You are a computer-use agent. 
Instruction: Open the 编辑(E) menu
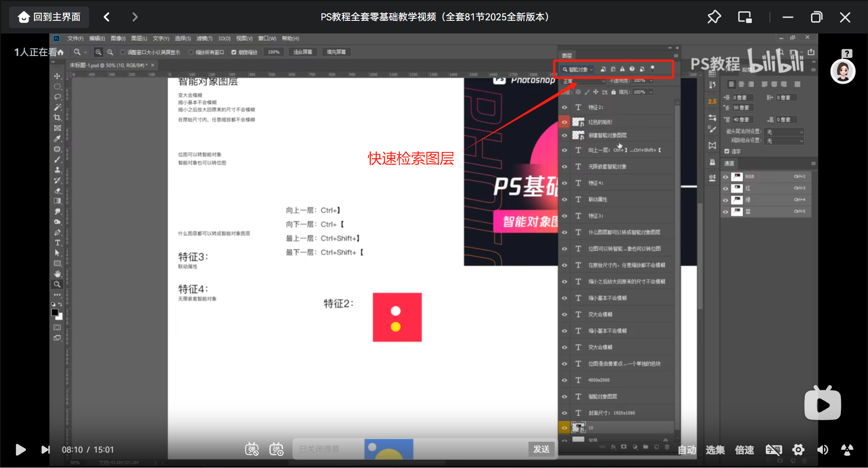coord(97,39)
